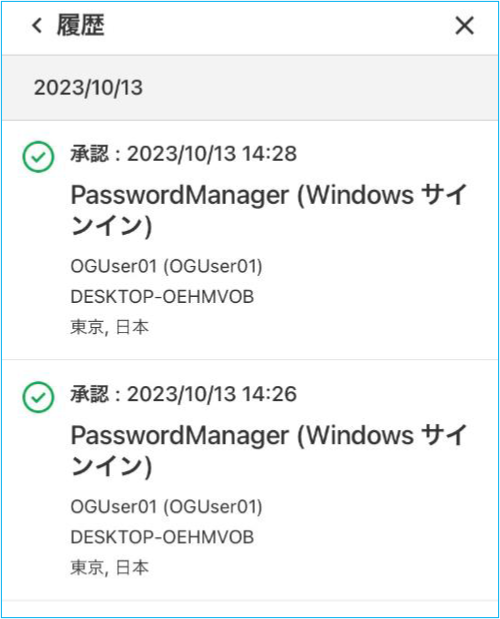Close the 履歴 history panel
500x619 pixels.
tap(464, 26)
